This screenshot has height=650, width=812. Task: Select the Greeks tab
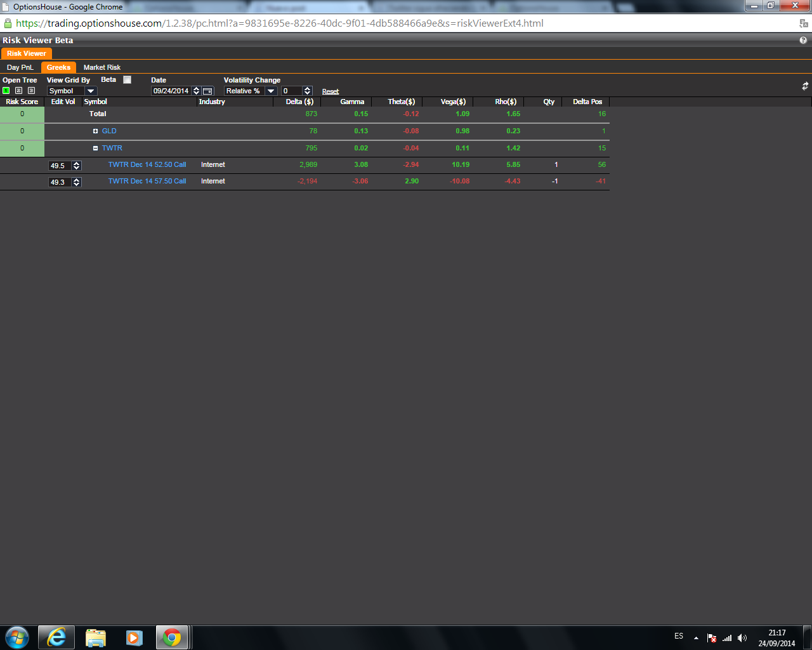(58, 67)
